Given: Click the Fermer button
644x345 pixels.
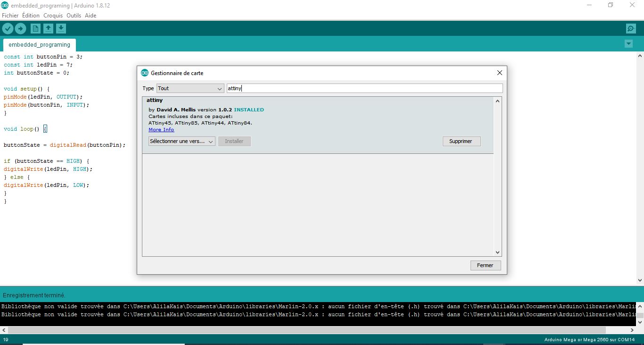Looking at the screenshot, I should pyautogui.click(x=486, y=265).
